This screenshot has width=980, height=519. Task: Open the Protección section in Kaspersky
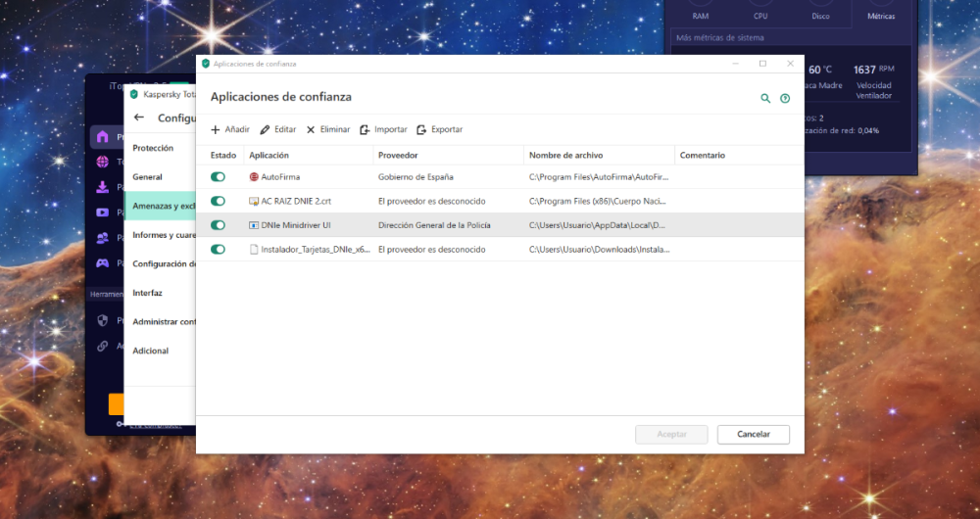point(153,148)
